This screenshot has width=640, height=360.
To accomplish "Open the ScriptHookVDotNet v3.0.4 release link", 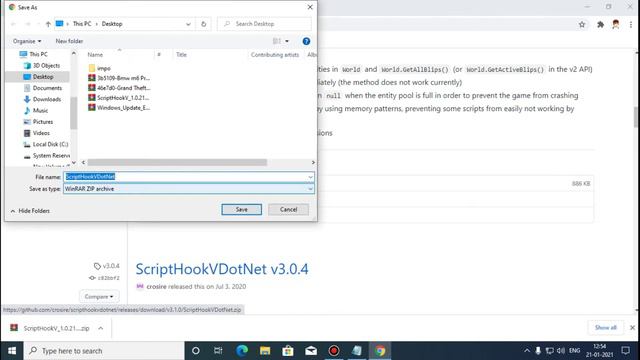I will click(222, 269).
